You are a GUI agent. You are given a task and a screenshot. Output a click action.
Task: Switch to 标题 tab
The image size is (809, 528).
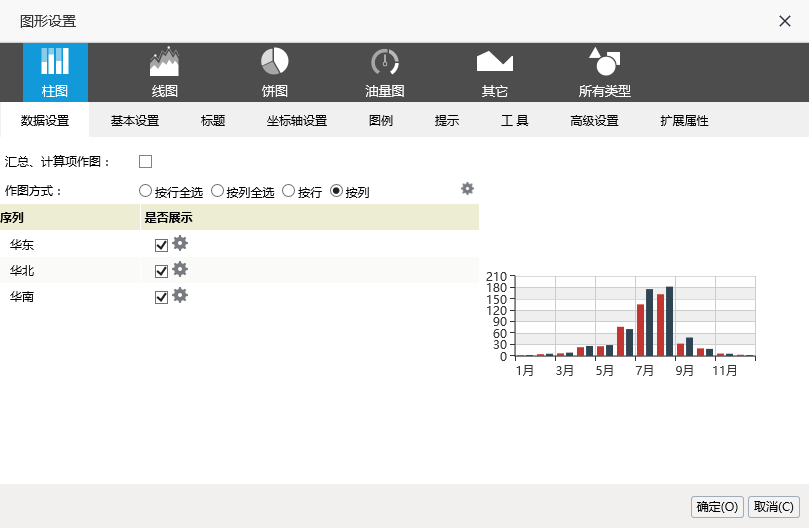[x=213, y=120]
